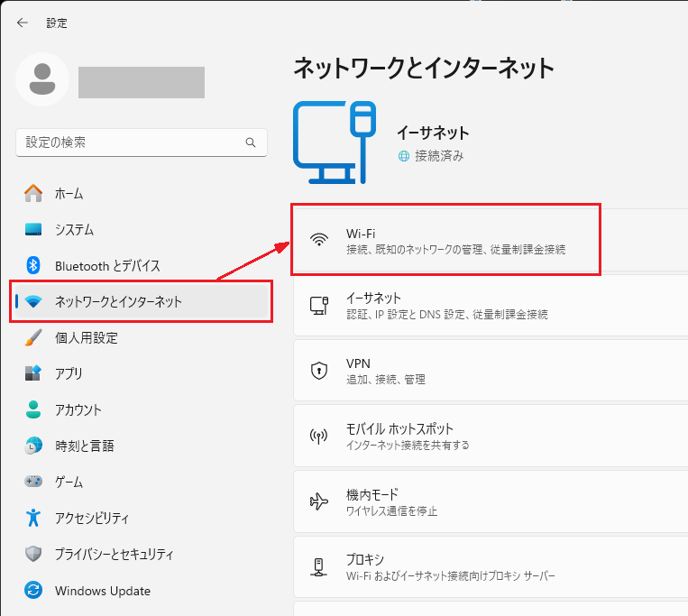This screenshot has height=616, width=688.
Task: Open 時刻と言語 in sidebar
Action: (142, 446)
